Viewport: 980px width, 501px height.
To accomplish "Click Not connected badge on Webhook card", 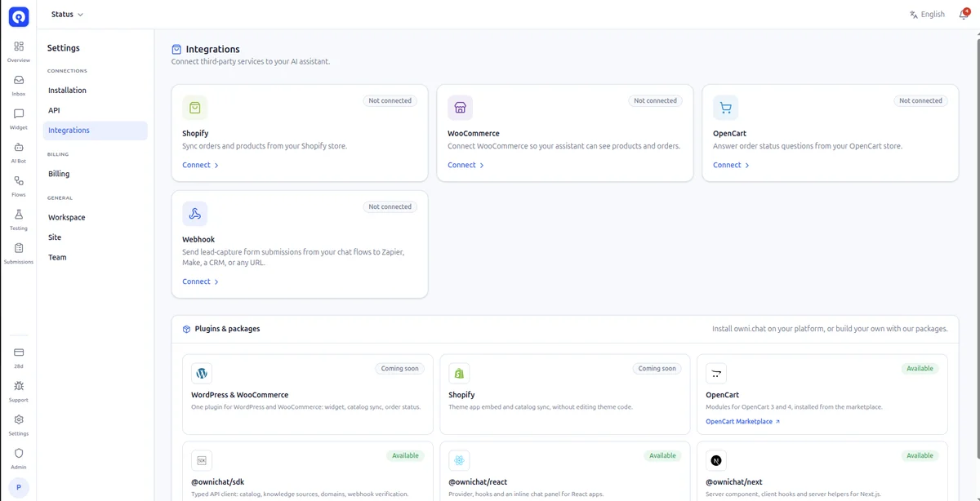I will coord(390,207).
